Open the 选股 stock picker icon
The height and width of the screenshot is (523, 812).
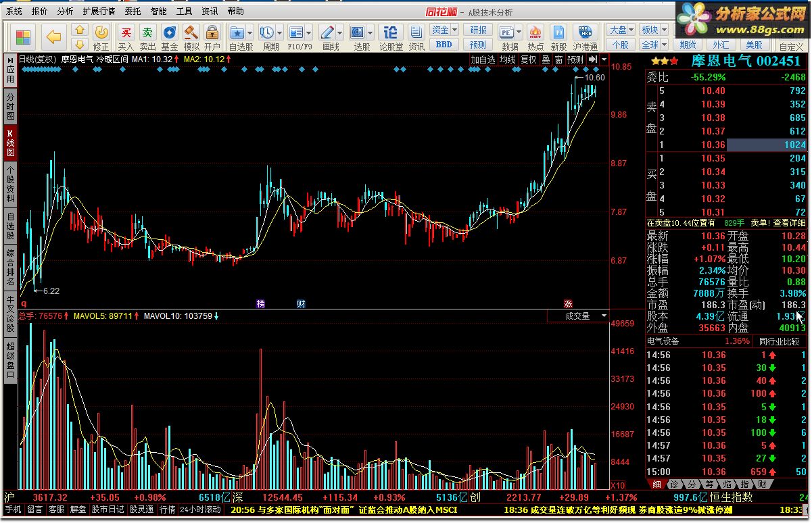click(x=358, y=32)
